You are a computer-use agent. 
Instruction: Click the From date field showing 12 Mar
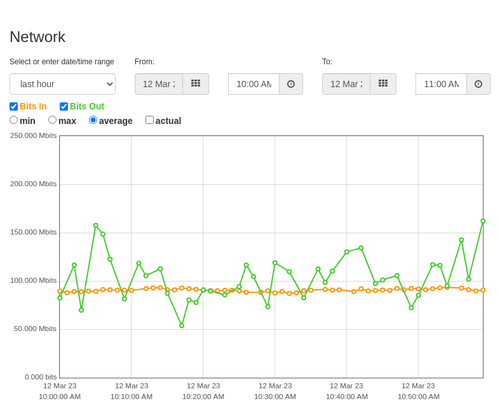[x=159, y=84]
